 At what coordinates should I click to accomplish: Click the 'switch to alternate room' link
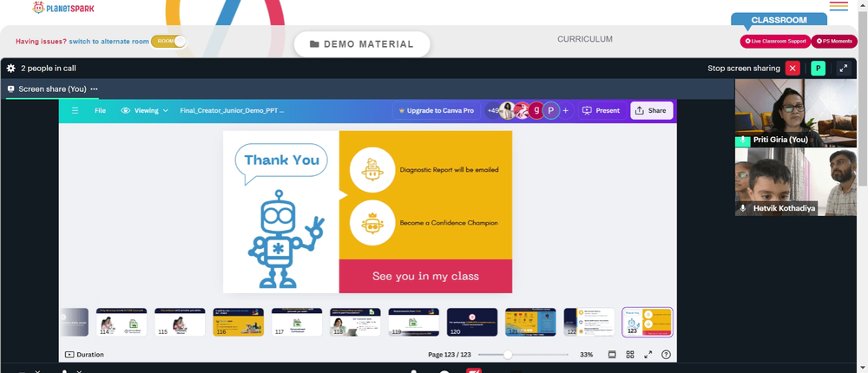point(108,42)
